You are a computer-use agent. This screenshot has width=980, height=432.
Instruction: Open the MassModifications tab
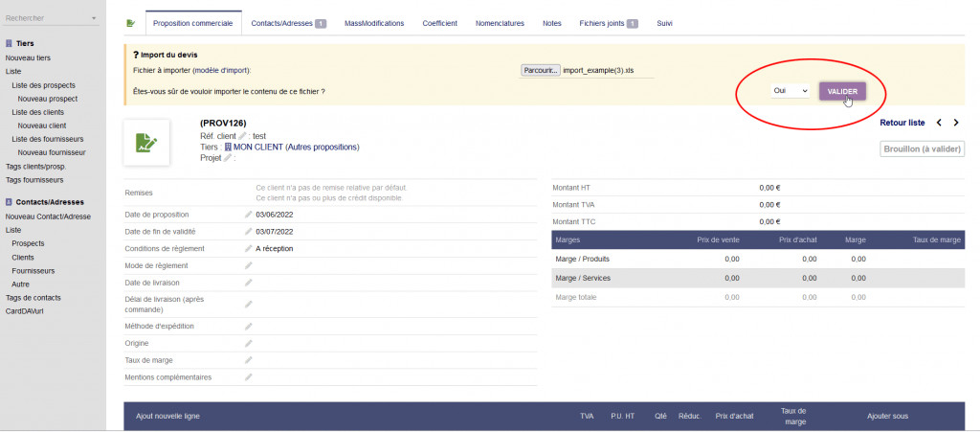click(374, 23)
